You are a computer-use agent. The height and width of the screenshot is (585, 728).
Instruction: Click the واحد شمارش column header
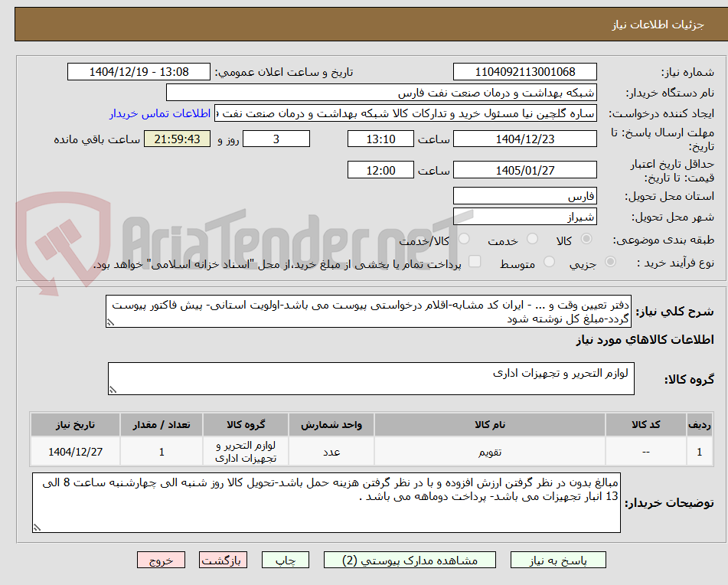coord(331,425)
